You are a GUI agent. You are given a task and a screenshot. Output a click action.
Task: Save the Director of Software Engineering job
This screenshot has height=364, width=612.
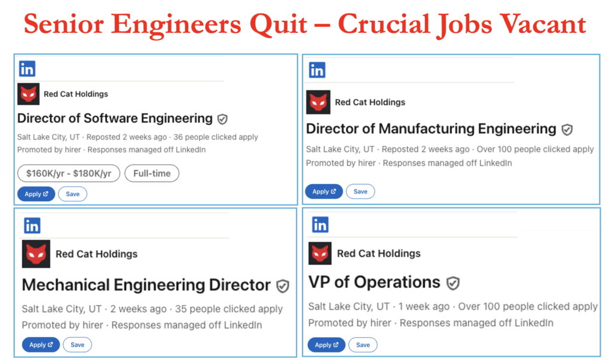(x=72, y=194)
